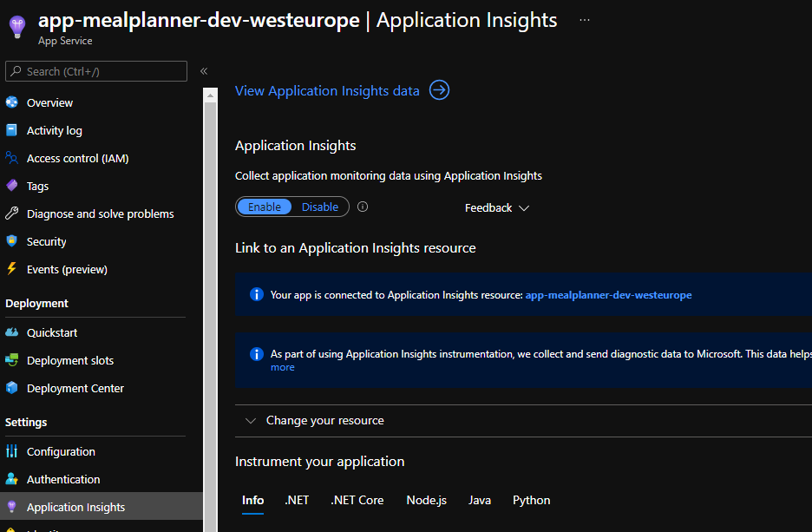Click the 'more' link in diagnostic data notice
The height and width of the screenshot is (532, 812).
click(x=282, y=367)
